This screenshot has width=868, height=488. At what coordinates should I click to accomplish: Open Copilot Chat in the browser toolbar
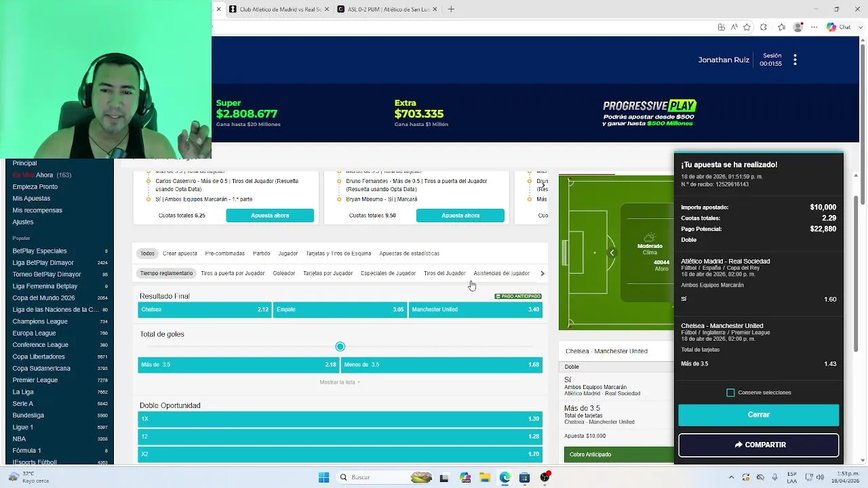point(838,27)
